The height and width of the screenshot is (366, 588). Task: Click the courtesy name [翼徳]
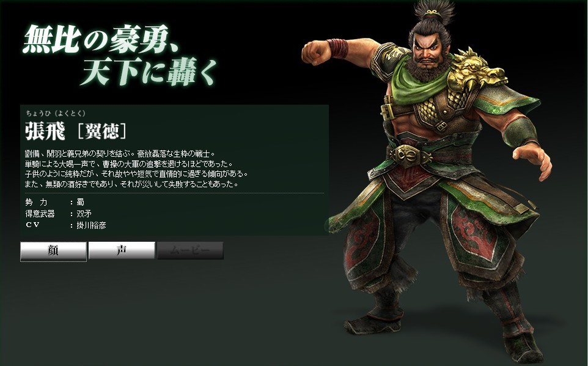pos(102,132)
